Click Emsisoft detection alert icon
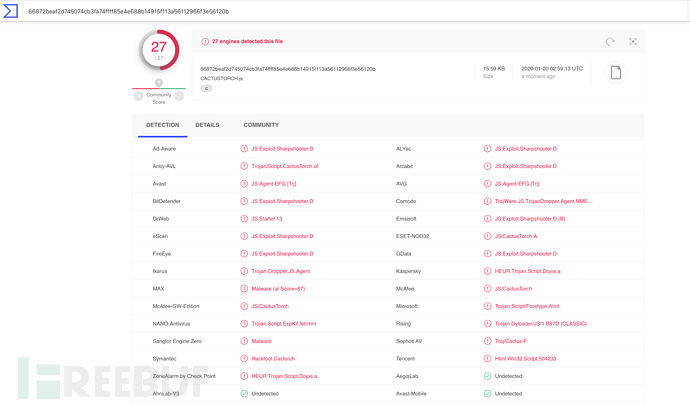Viewport: 690px width, 406px height. pyautogui.click(x=487, y=219)
